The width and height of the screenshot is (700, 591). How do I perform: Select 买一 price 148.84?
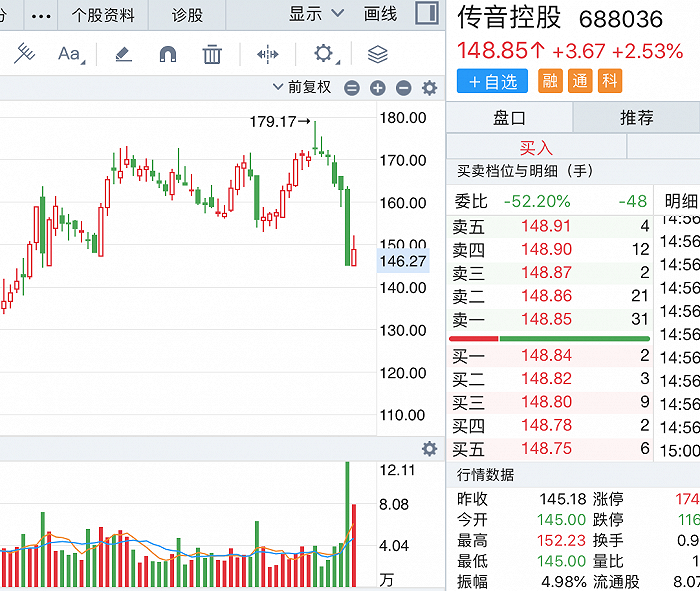546,355
